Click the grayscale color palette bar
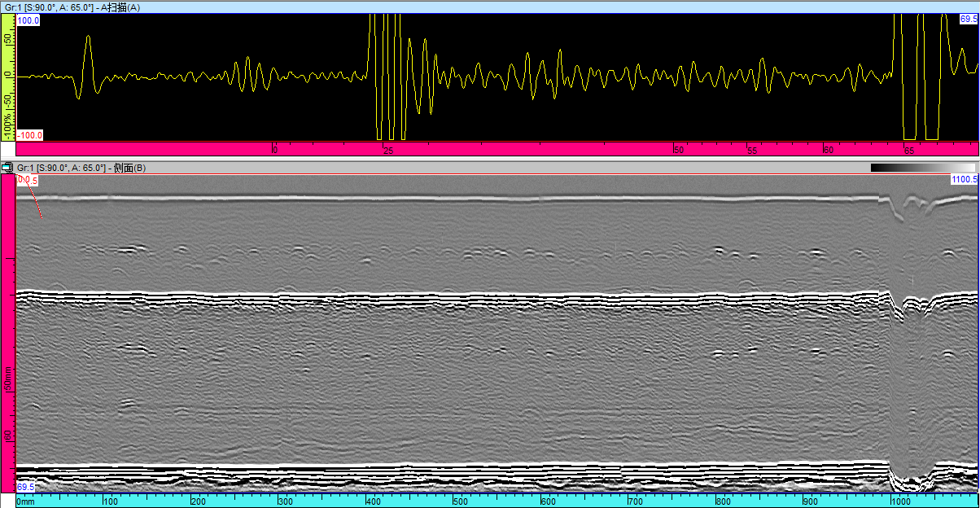This screenshot has height=508, width=980. point(922,168)
